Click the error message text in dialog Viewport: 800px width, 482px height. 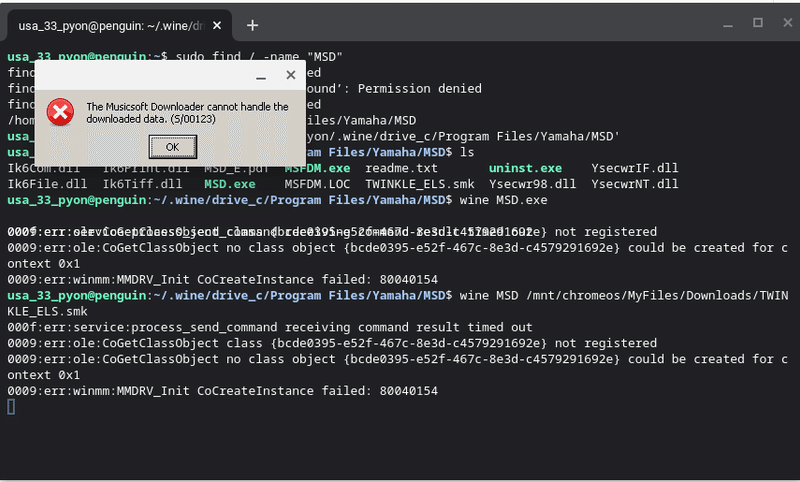[187, 113]
